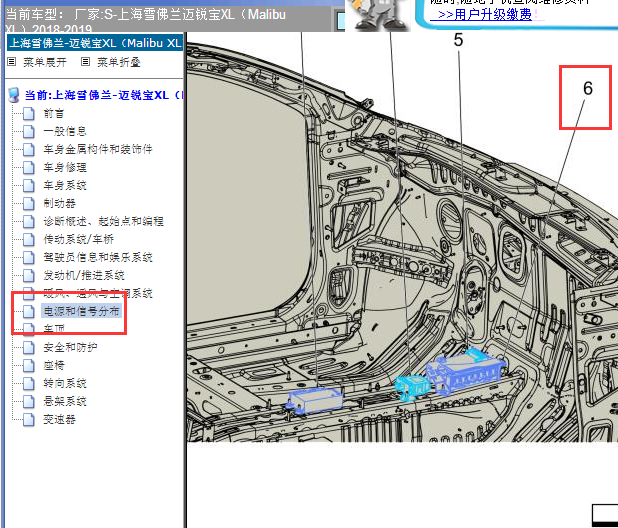Click the page icon beside 安全和防护
This screenshot has width=618, height=528.
(28, 347)
